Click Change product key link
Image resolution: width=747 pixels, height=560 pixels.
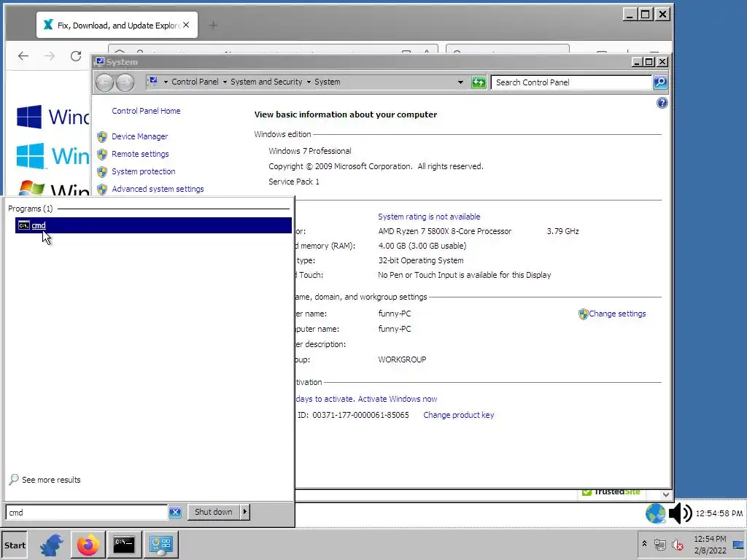[458, 415]
